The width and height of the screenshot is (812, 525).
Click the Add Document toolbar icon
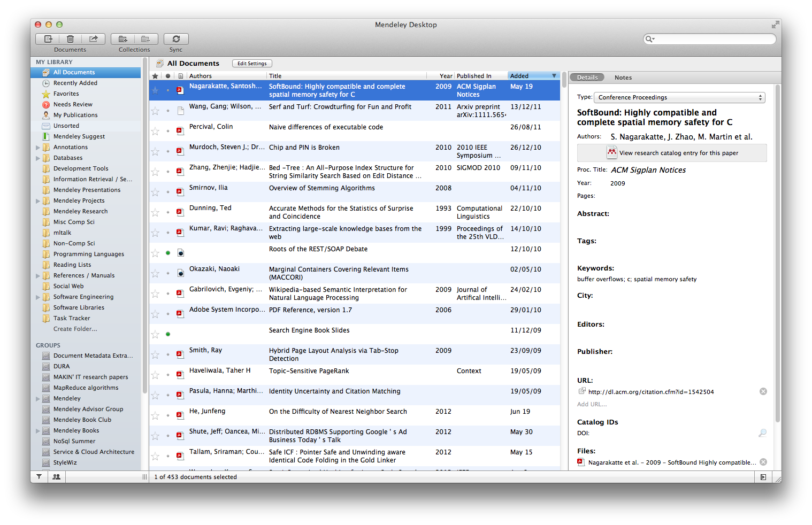tap(48, 39)
